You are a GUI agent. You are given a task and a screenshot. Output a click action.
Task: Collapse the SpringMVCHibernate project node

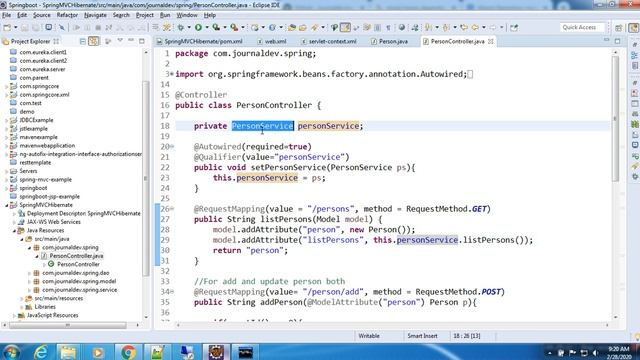[x=7, y=205]
